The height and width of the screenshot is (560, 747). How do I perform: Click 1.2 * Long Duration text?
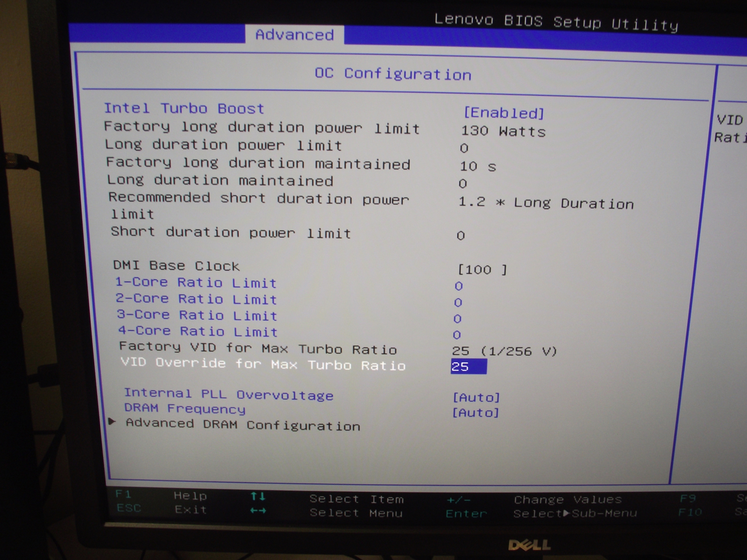546,203
